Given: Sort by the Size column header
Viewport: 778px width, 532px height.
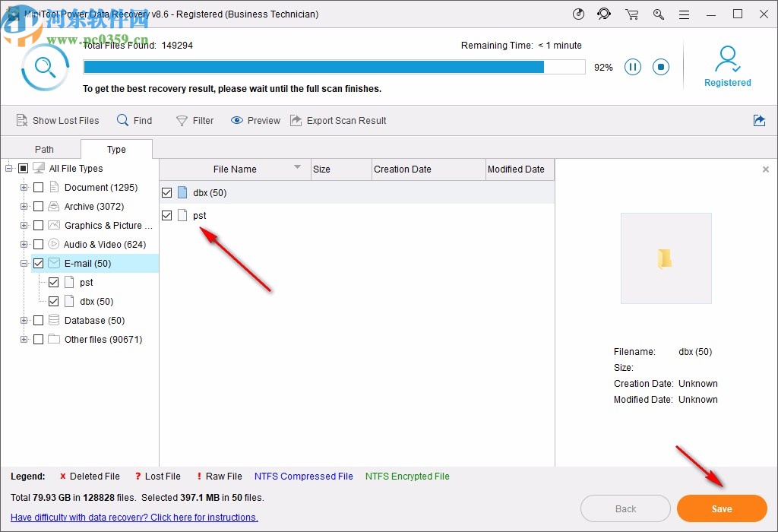Looking at the screenshot, I should [x=341, y=169].
